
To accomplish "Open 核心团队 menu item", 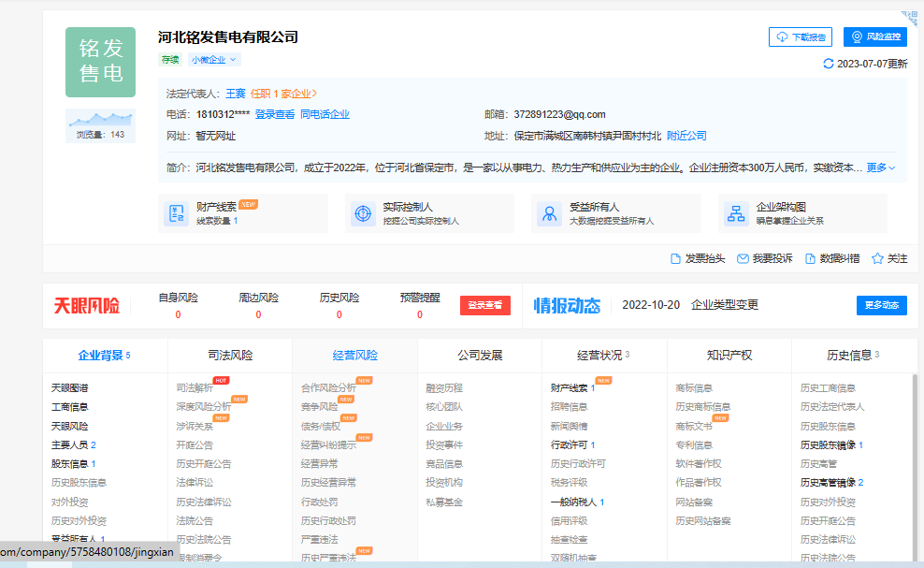I will (x=444, y=407).
